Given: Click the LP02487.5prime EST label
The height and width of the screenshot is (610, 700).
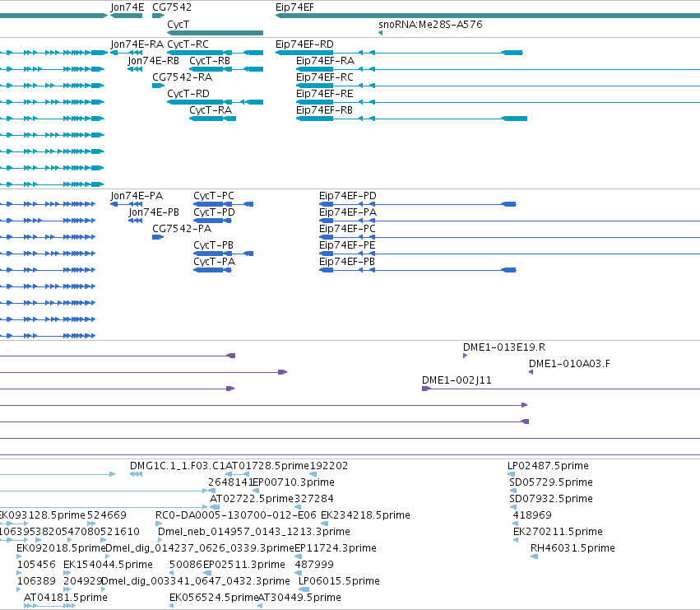Looking at the screenshot, I should pyautogui.click(x=548, y=466).
